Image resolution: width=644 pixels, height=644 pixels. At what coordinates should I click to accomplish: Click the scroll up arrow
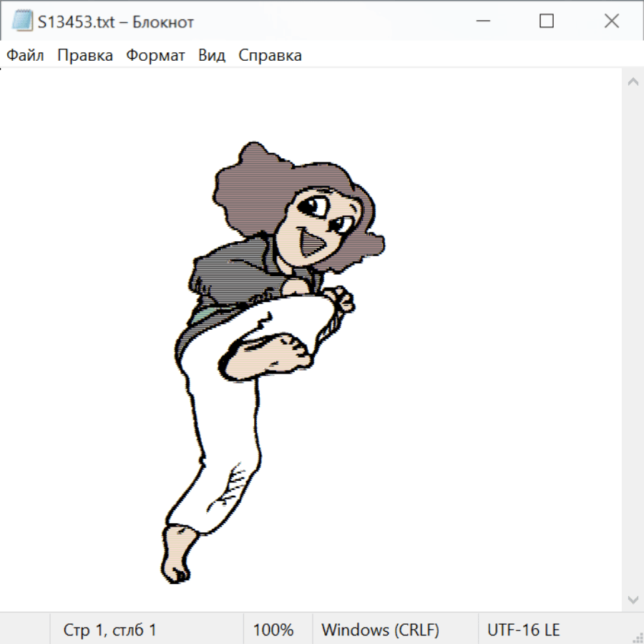tap(633, 82)
